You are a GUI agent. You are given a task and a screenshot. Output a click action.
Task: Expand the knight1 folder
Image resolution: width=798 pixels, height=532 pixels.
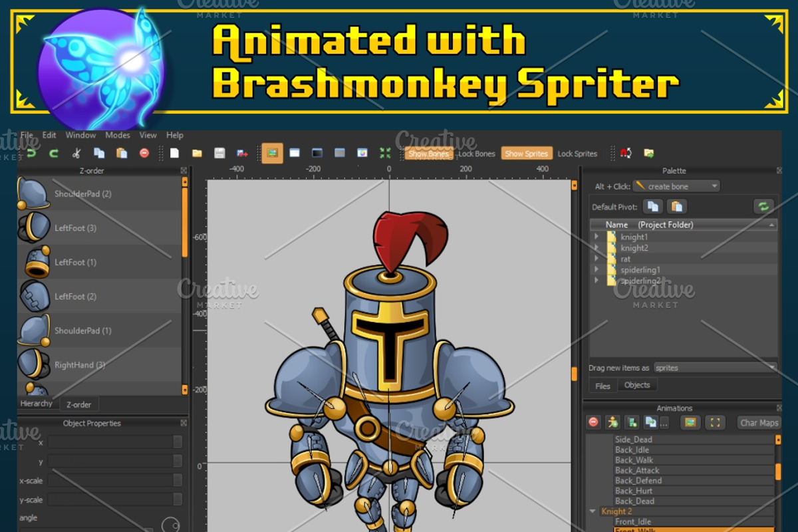point(597,237)
